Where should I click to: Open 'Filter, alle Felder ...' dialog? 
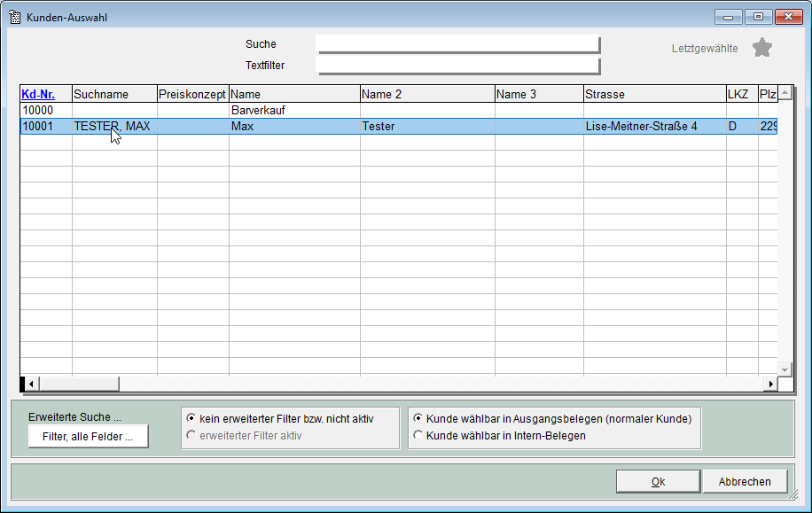[88, 437]
